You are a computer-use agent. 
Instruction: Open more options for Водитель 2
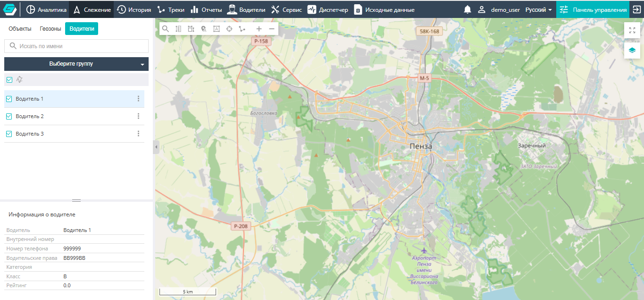pyautogui.click(x=138, y=116)
